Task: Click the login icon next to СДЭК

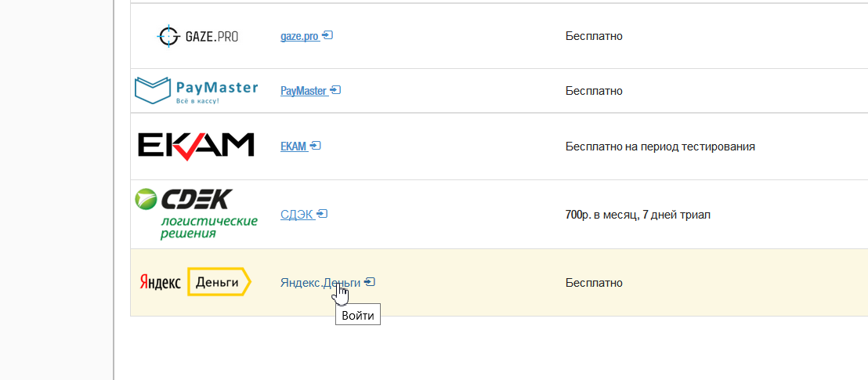Action: [x=322, y=213]
